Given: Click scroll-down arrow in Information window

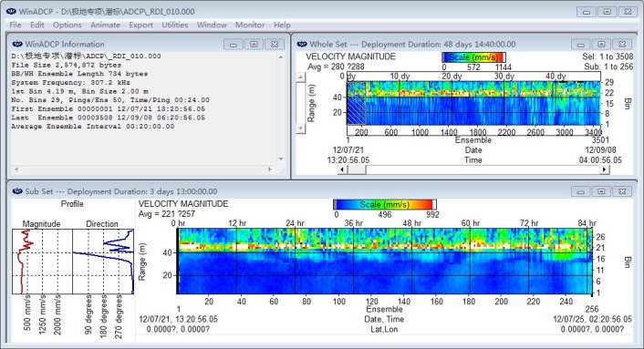Looking at the screenshot, I should [281, 159].
